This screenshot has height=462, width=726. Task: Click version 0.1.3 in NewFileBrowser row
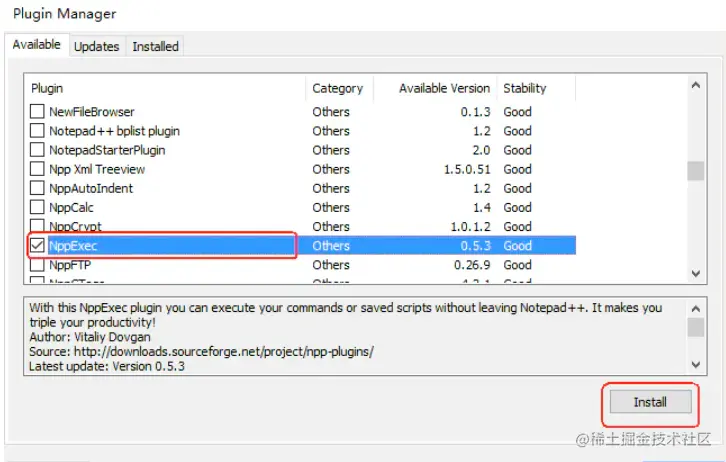click(476, 112)
